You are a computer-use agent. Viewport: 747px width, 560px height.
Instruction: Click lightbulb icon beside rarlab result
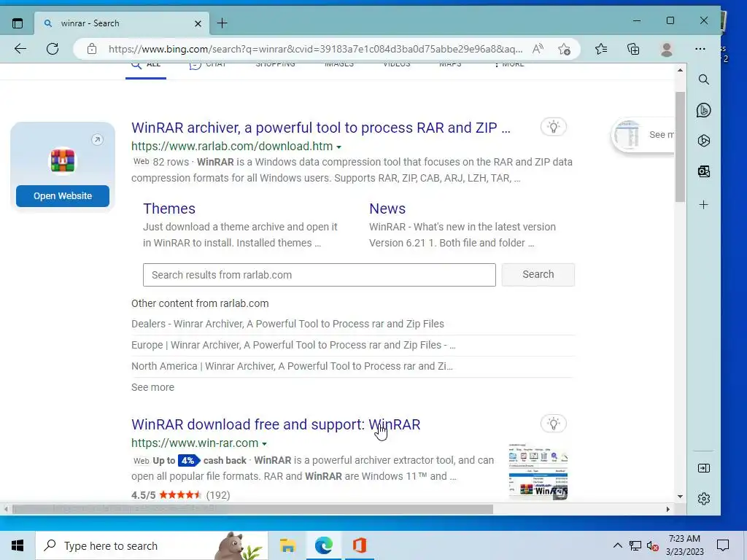point(553,127)
